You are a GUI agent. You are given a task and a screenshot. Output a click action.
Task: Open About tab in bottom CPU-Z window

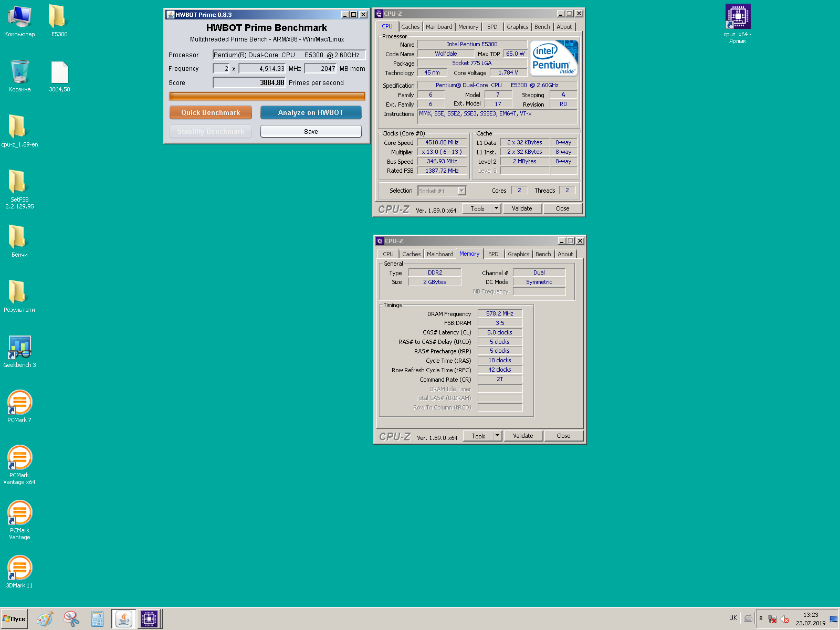tap(565, 254)
